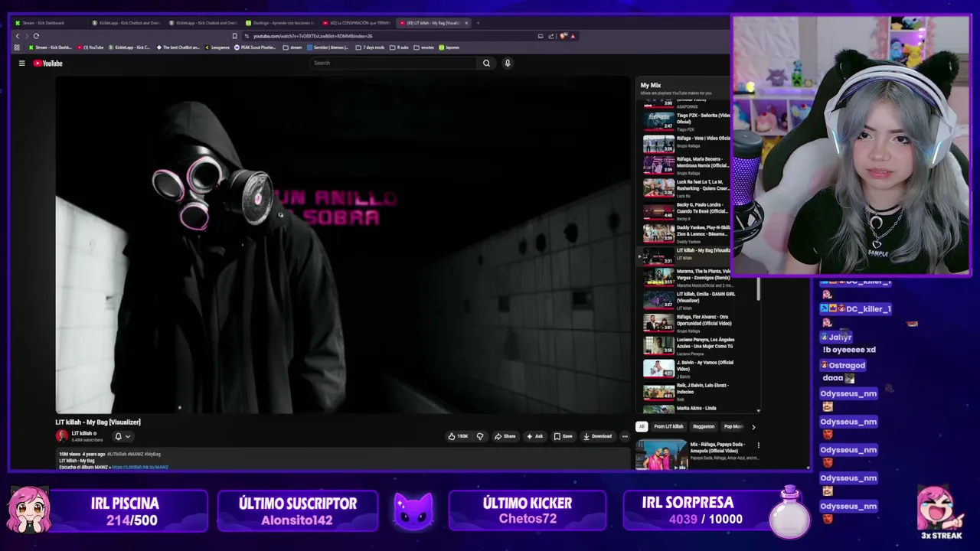This screenshot has height=551, width=980.
Task: Dislike the video with thumbs down
Action: point(480,436)
